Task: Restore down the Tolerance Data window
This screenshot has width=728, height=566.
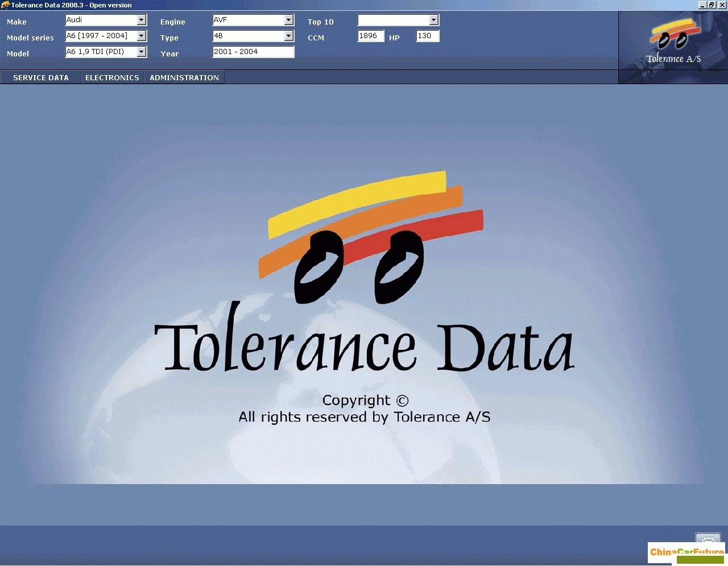Action: (712, 5)
